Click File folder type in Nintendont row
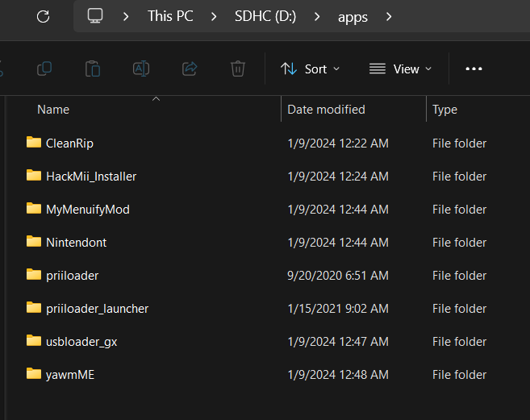The image size is (530, 420). tap(459, 243)
